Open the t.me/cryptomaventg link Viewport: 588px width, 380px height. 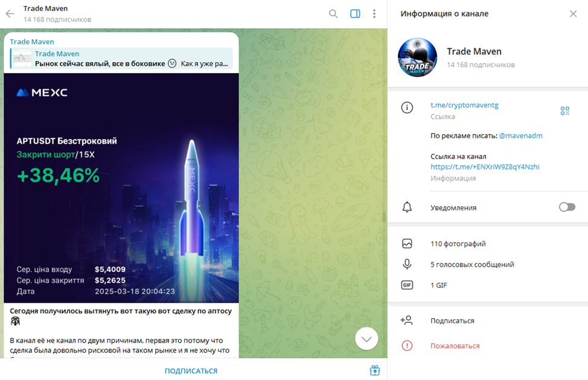tap(464, 106)
